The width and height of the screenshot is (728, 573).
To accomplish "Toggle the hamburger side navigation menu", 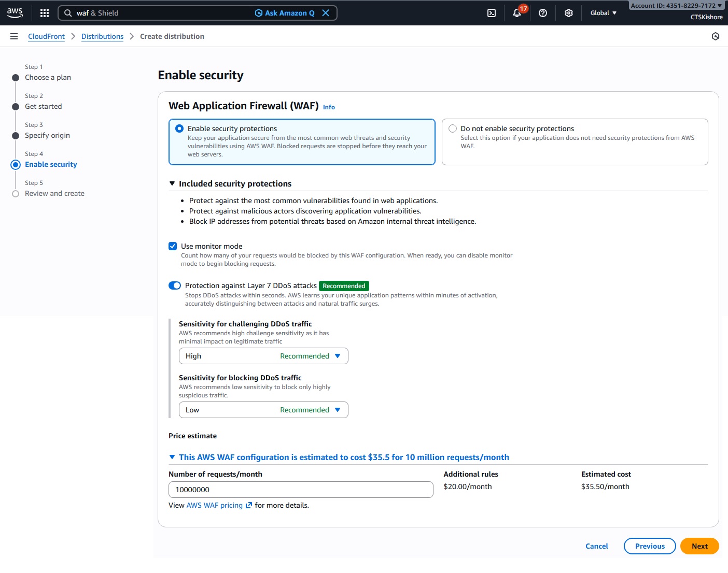I will [14, 36].
